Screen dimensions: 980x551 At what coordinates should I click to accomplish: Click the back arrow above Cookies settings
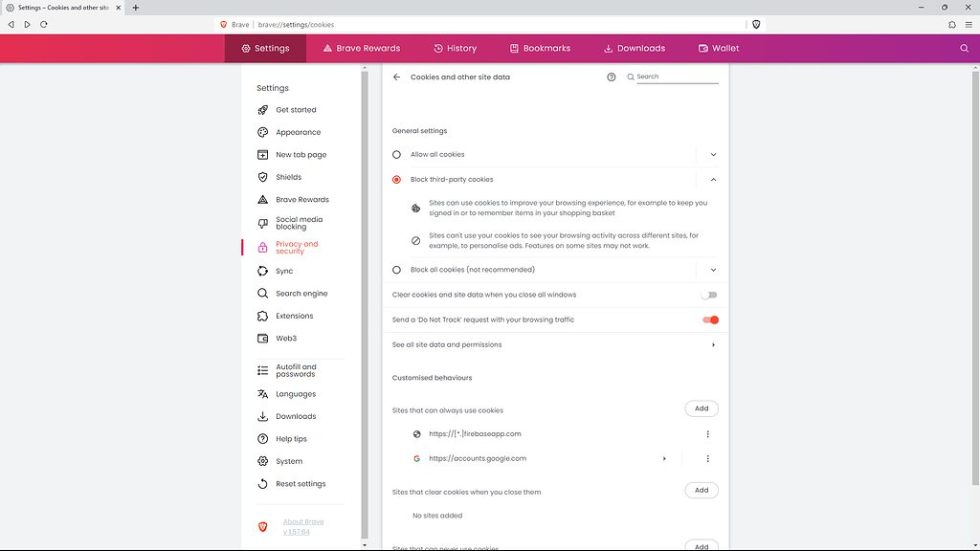pos(396,77)
